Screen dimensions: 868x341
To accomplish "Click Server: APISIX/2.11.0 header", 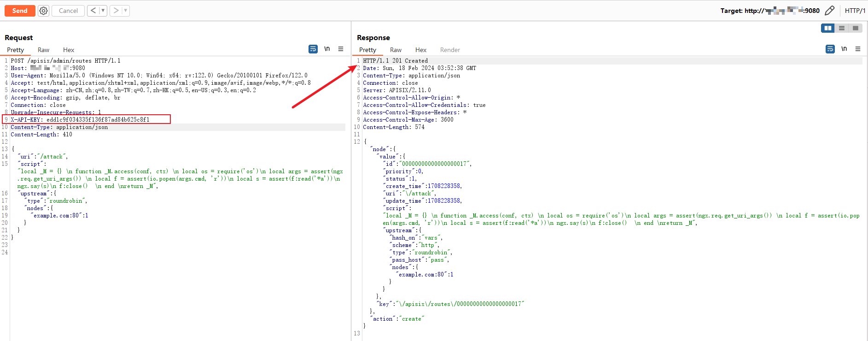I will (x=397, y=90).
